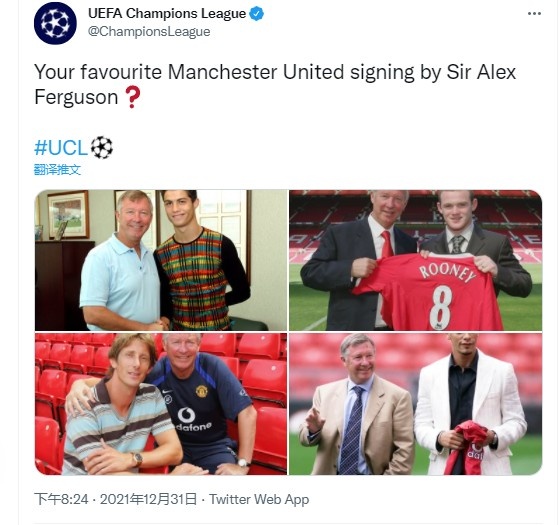The height and width of the screenshot is (525, 559).
Task: Open the #UCL hashtag
Action: tap(61, 148)
